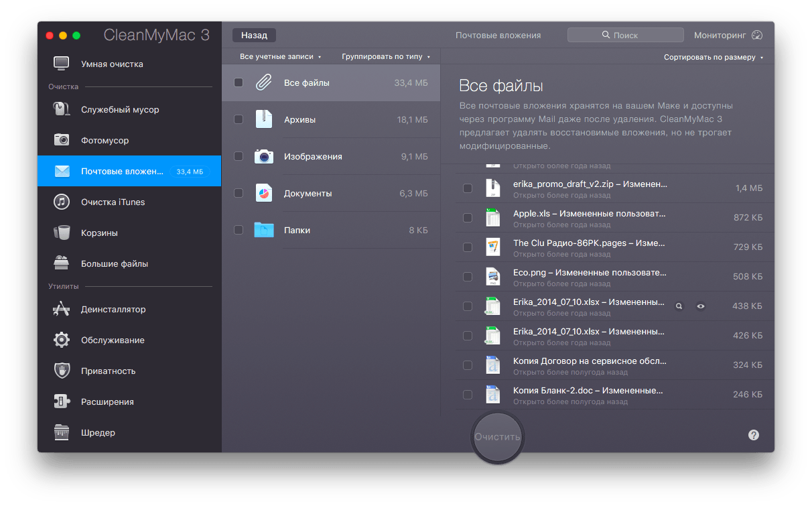
Task: Open Корзины trash bin icon
Action: coord(62,233)
